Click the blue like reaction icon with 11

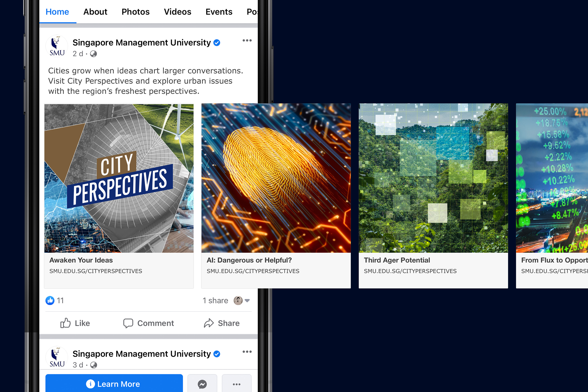click(50, 300)
